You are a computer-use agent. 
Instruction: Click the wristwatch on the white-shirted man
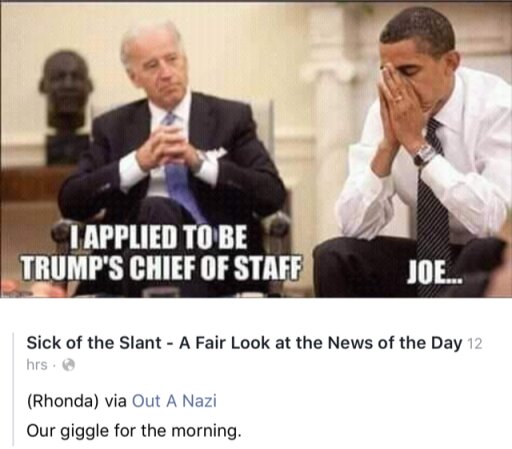pos(424,154)
